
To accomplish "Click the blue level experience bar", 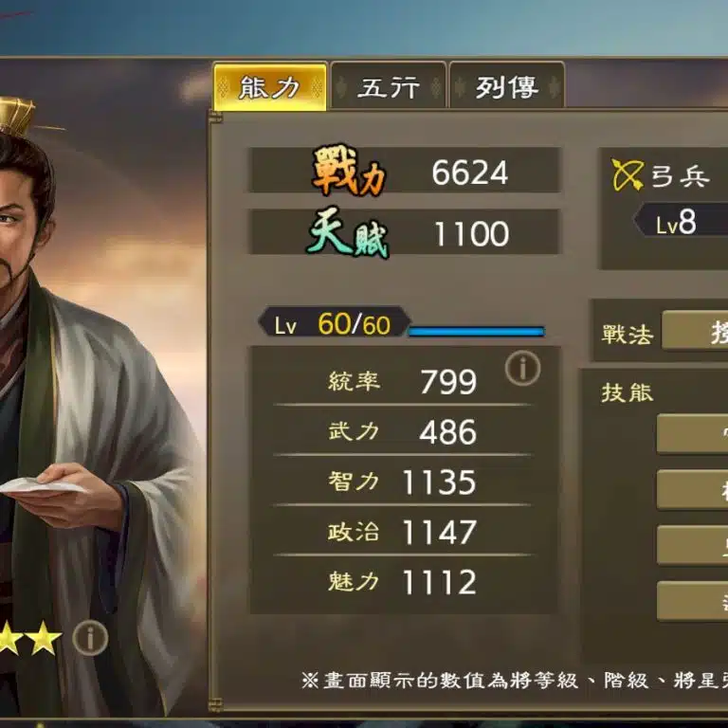I will (477, 331).
